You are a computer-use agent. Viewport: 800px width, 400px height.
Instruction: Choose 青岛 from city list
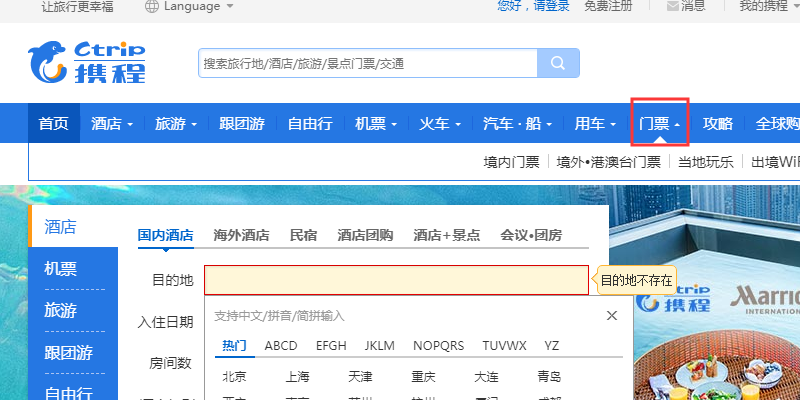[x=549, y=377]
